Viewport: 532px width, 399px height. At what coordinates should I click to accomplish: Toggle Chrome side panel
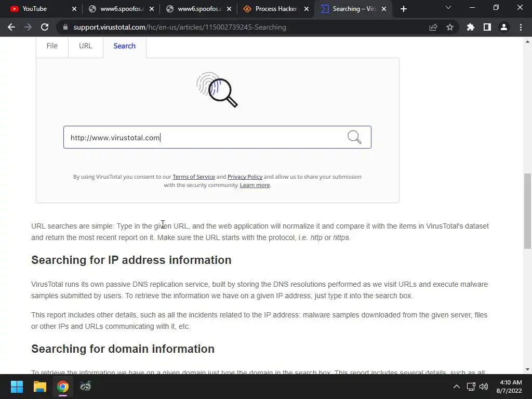point(487,27)
